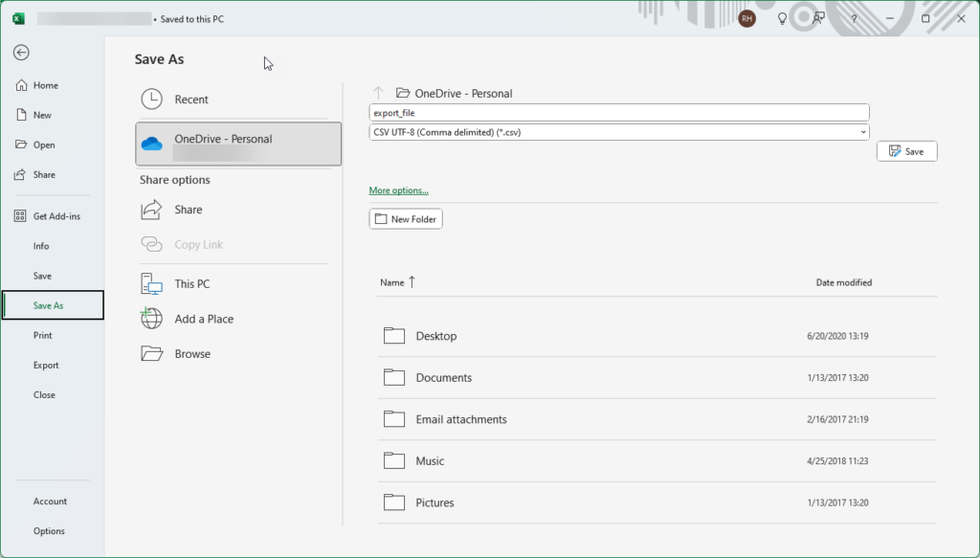Create a New Folder
980x558 pixels.
pyautogui.click(x=406, y=219)
